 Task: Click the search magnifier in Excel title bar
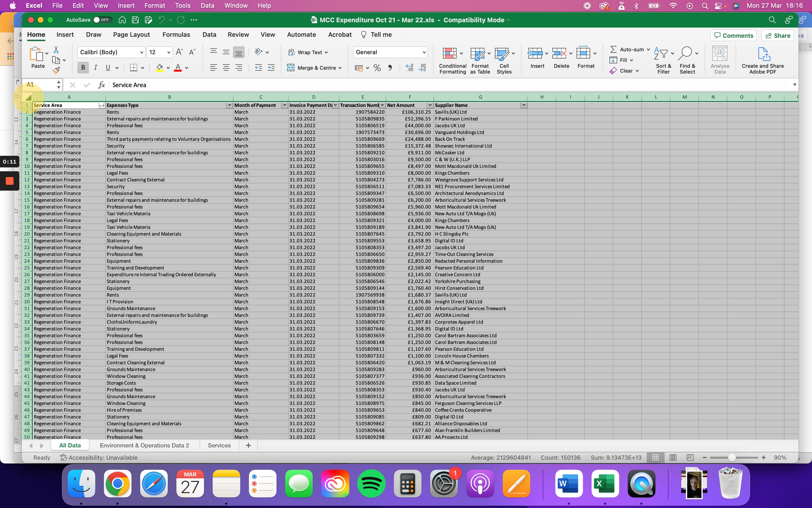(x=772, y=20)
